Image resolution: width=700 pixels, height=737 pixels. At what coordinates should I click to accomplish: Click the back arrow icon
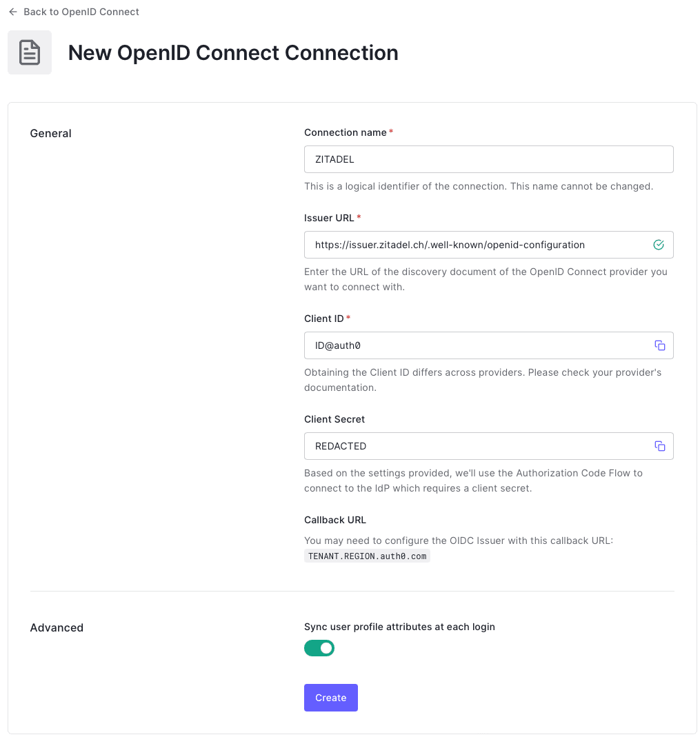point(12,12)
